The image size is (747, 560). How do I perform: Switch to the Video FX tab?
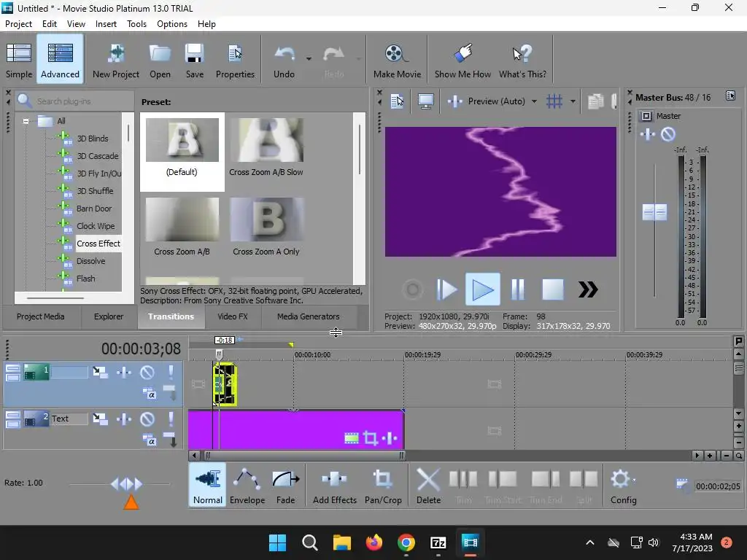(x=233, y=316)
